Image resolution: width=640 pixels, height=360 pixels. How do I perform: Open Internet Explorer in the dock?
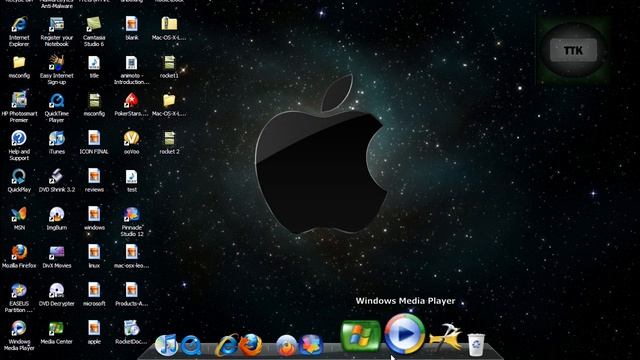[227, 345]
